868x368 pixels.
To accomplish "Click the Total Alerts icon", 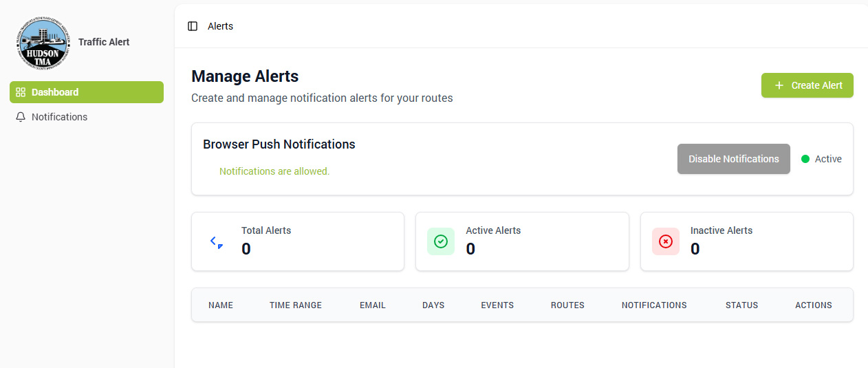I will pyautogui.click(x=216, y=241).
